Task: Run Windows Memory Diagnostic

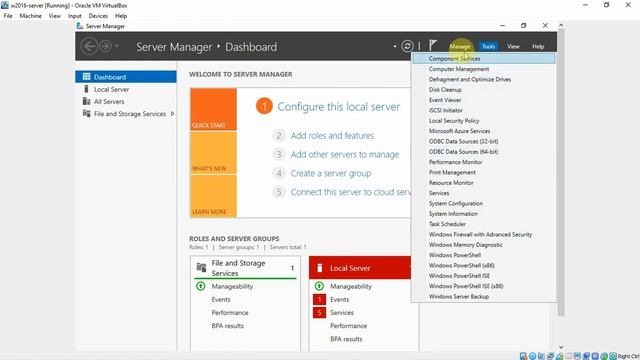Action: coord(484,245)
